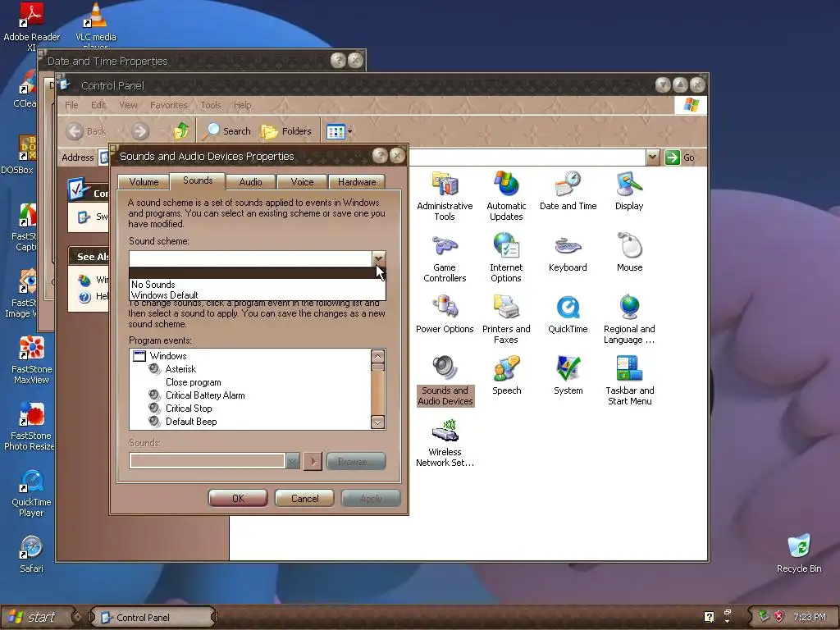840x630 pixels.
Task: Open the Views button dropdown arrow
Action: (x=349, y=131)
